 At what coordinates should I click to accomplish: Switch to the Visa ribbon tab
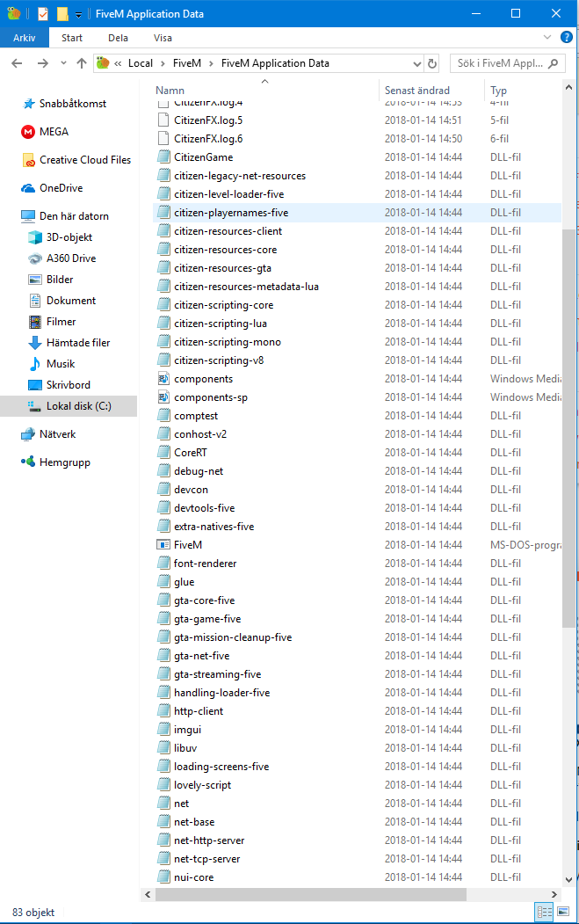point(163,38)
